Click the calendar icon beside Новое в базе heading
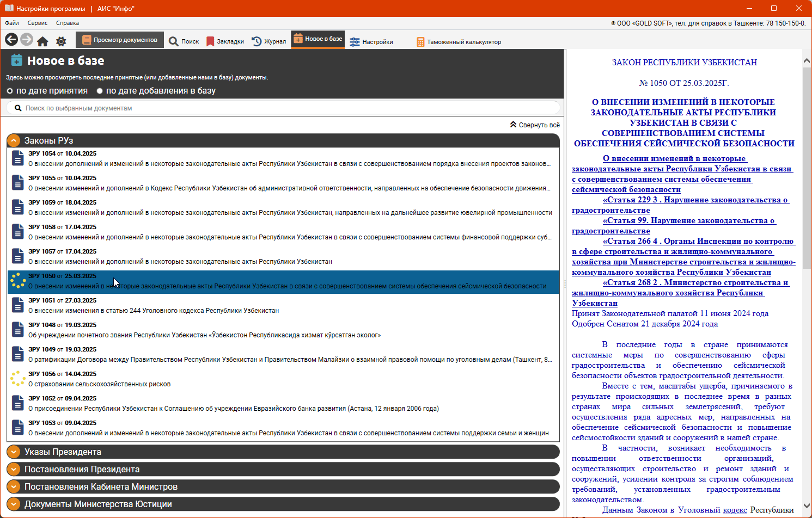Image resolution: width=812 pixels, height=518 pixels. 16,60
